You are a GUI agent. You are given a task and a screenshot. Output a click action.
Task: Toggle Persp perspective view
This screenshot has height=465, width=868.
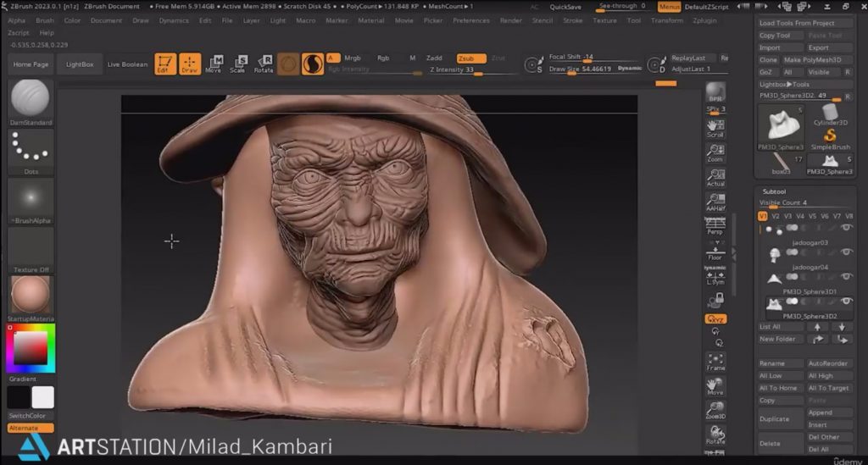pyautogui.click(x=715, y=225)
